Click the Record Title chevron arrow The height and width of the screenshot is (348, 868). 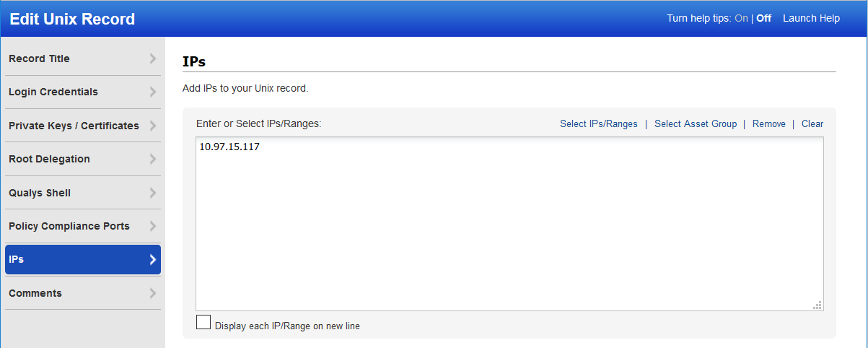click(152, 58)
